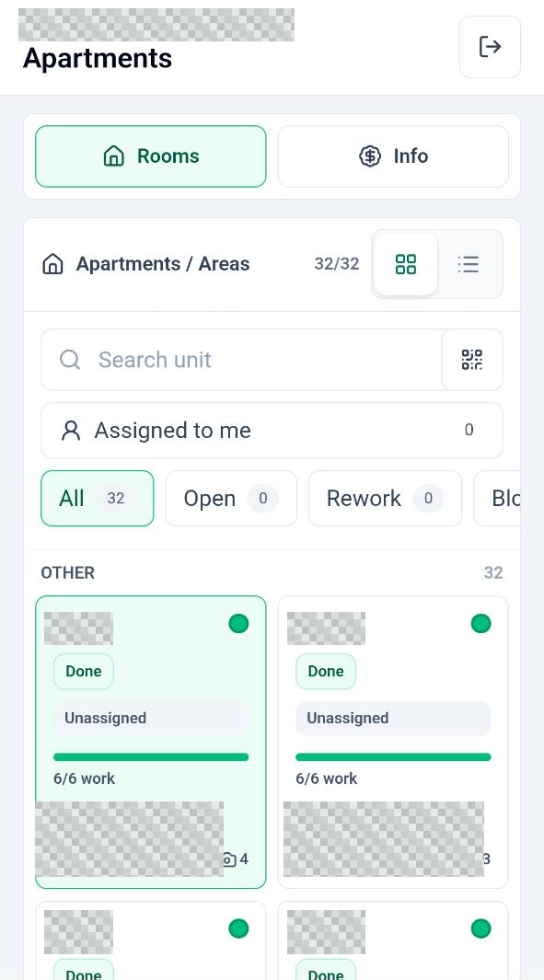Select the partially visible Blocked filter chip
Image resolution: width=544 pixels, height=980 pixels.
coord(498,498)
